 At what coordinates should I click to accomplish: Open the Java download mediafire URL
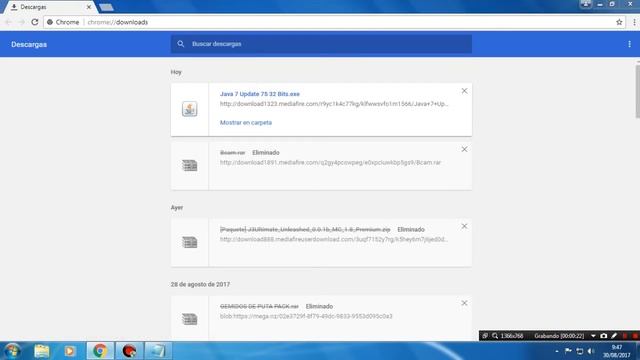point(334,104)
